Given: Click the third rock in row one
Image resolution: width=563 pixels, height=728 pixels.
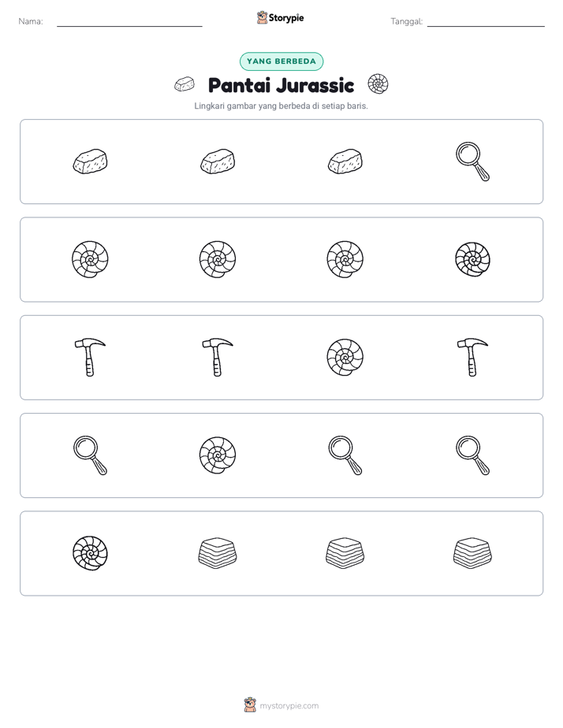Looking at the screenshot, I should click(x=345, y=162).
